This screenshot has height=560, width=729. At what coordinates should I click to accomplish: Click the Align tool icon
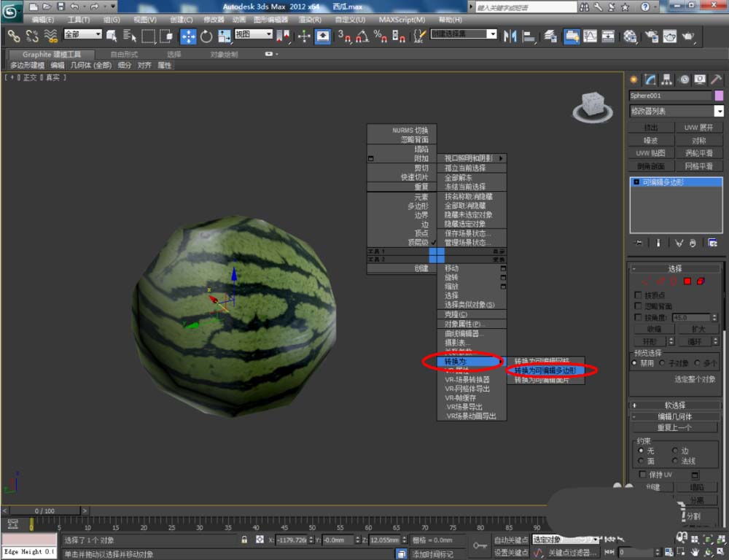click(529, 36)
